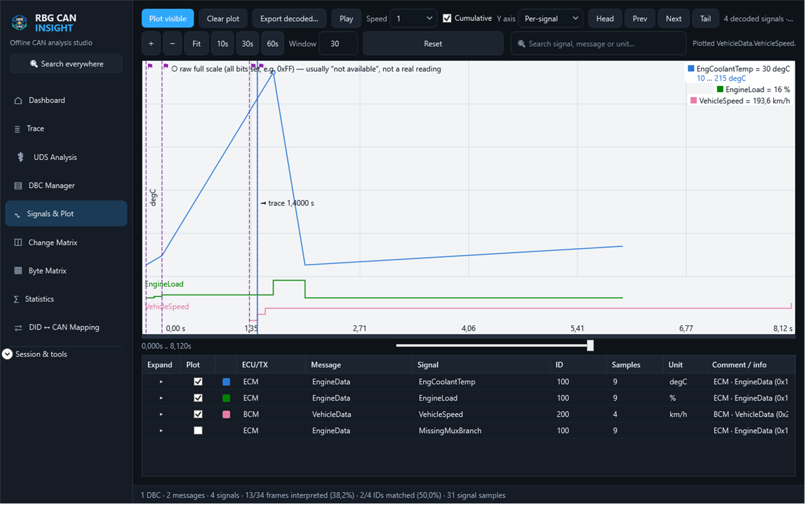Open the Speed dropdown
The image size is (812, 511).
point(414,19)
